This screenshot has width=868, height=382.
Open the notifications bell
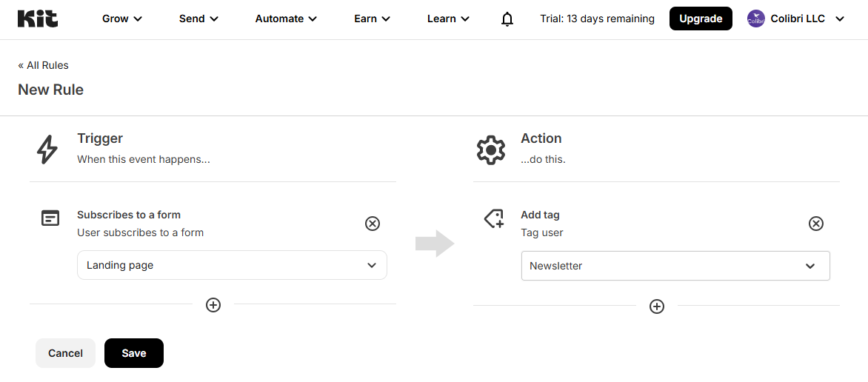pos(507,19)
